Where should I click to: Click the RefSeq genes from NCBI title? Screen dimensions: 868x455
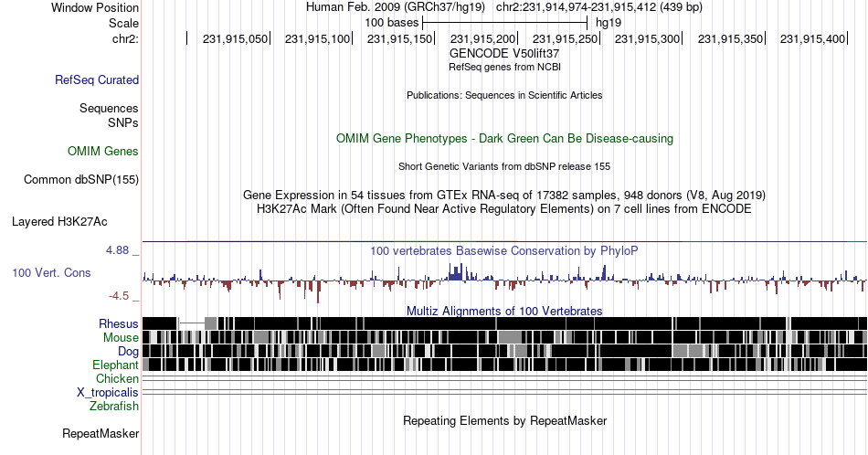point(504,67)
